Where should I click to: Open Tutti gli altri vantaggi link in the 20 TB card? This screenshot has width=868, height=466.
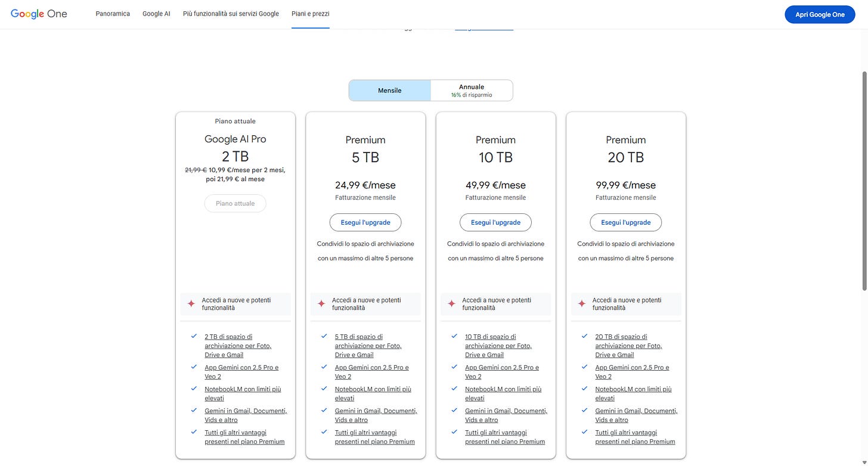(635, 437)
